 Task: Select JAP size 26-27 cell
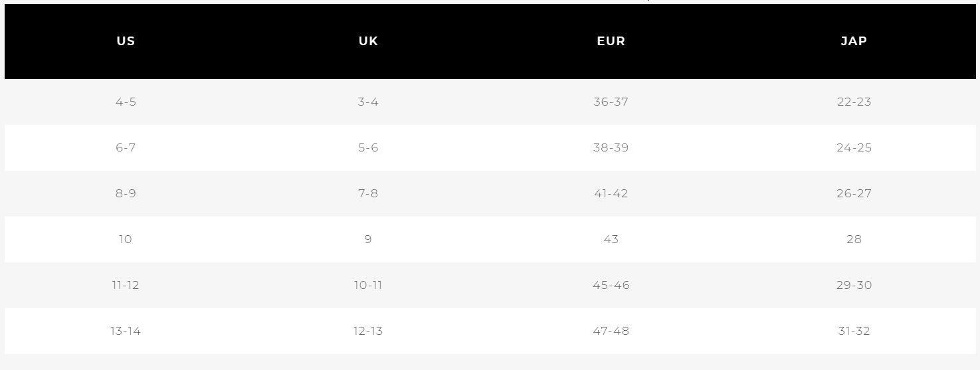(x=854, y=194)
